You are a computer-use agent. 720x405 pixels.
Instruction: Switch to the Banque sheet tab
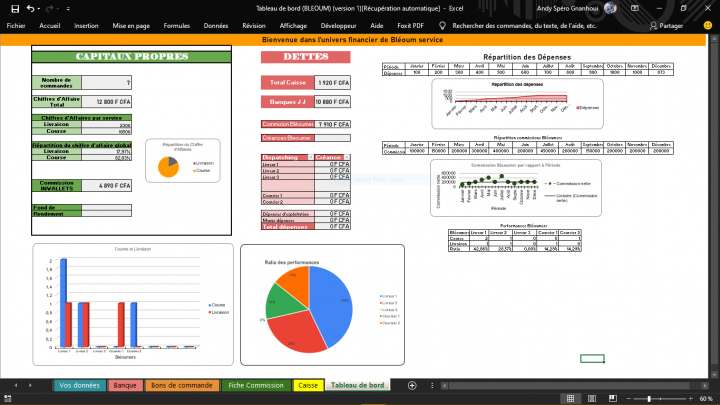click(125, 385)
